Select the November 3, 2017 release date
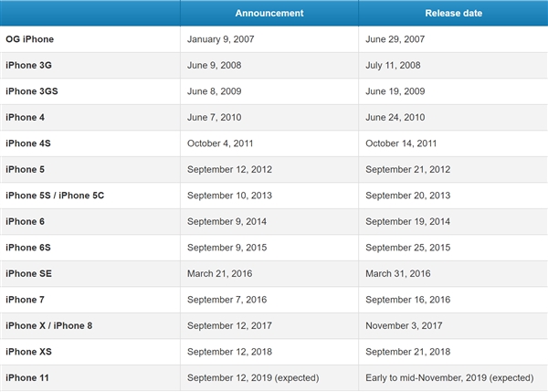Viewport: 548px width, 392px height. (x=406, y=325)
